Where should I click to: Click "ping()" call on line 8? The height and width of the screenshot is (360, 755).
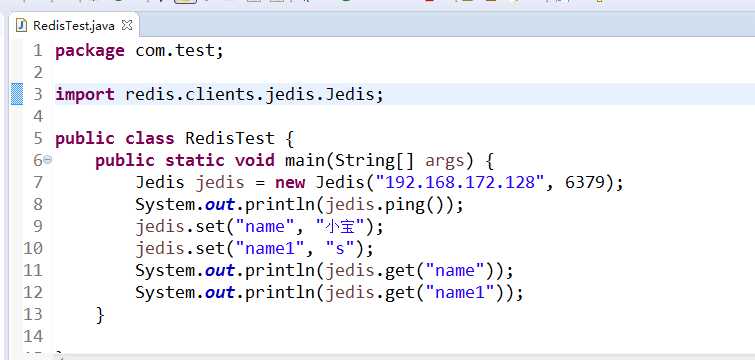pos(419,205)
